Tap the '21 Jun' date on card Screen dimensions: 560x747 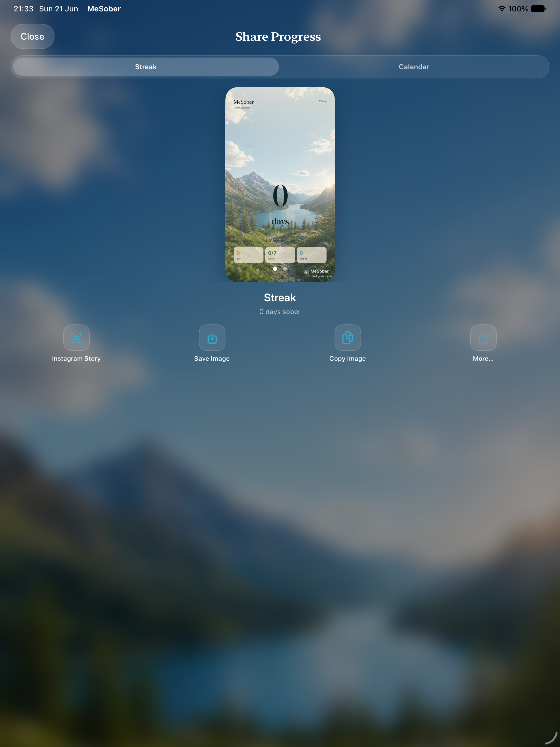[x=323, y=101]
